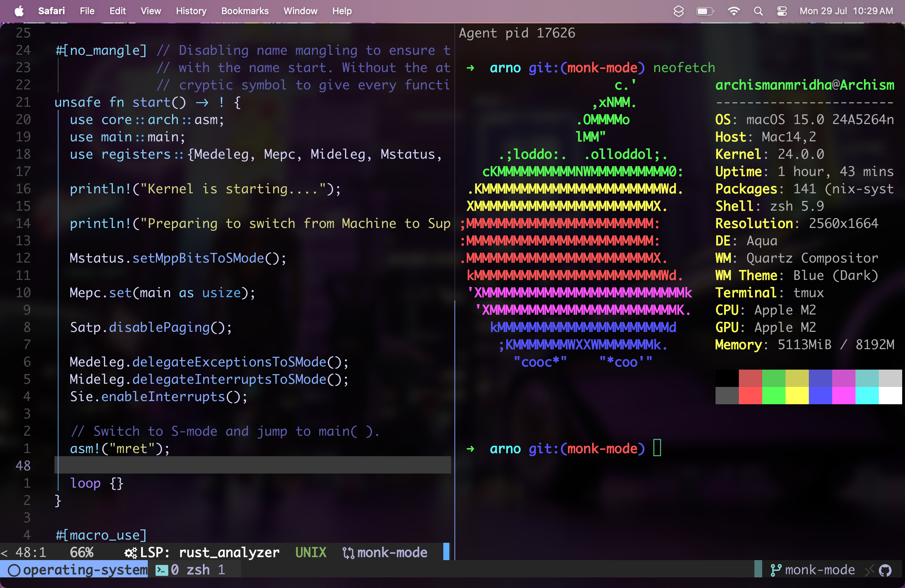This screenshot has width=905, height=588.
Task: Click the pure white color block
Action: [890, 395]
